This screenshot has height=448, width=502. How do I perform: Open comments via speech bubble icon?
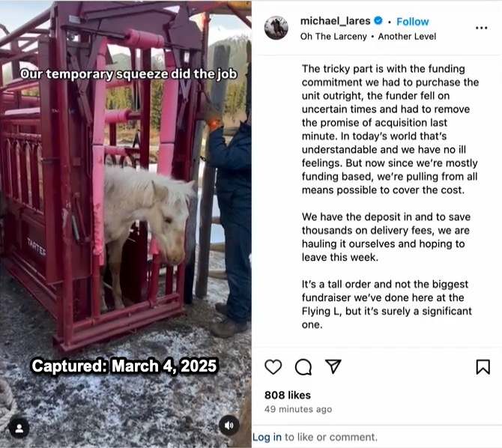click(x=303, y=367)
